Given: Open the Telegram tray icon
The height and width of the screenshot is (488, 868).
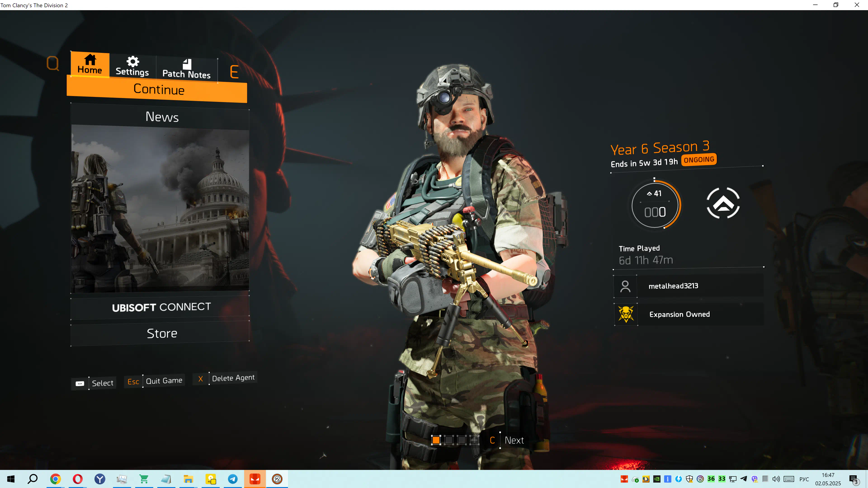Looking at the screenshot, I should 744,479.
